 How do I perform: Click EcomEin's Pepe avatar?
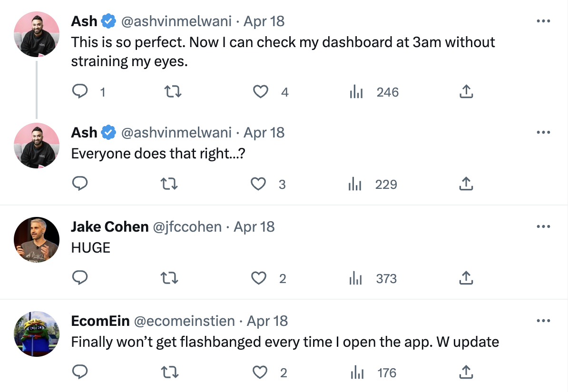click(x=37, y=334)
